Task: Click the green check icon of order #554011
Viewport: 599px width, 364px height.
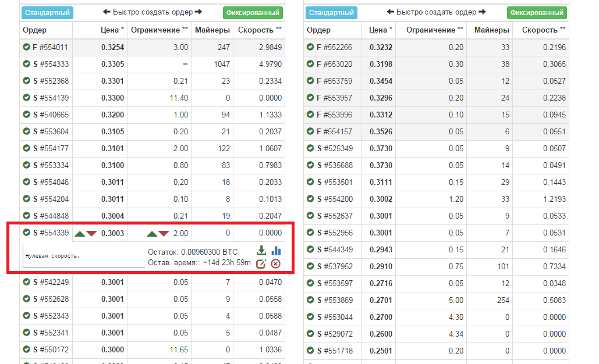Action: click(26, 47)
